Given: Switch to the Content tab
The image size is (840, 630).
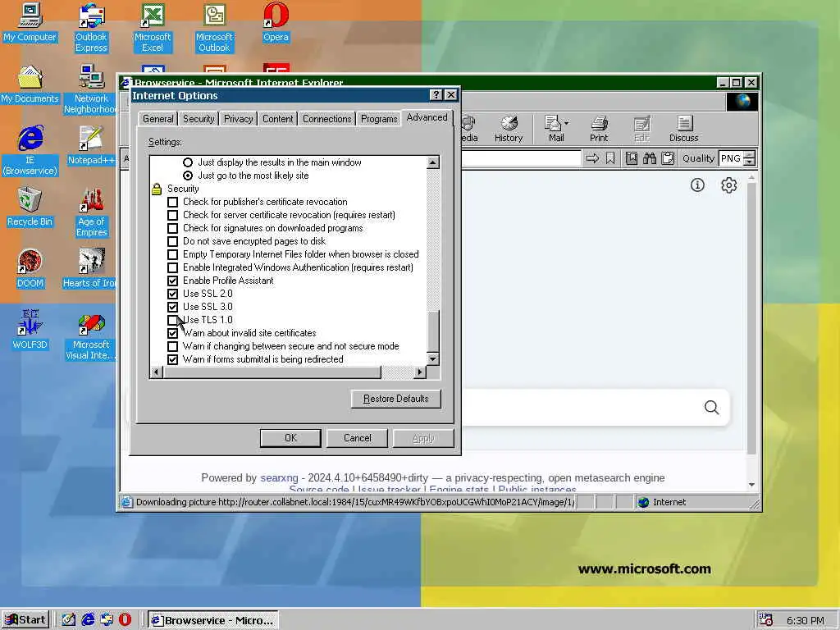Looking at the screenshot, I should [x=277, y=119].
